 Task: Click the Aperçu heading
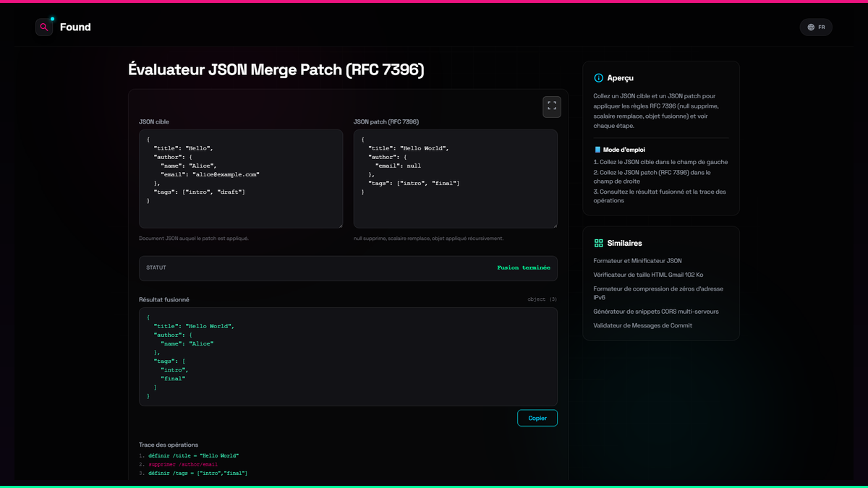tap(621, 78)
